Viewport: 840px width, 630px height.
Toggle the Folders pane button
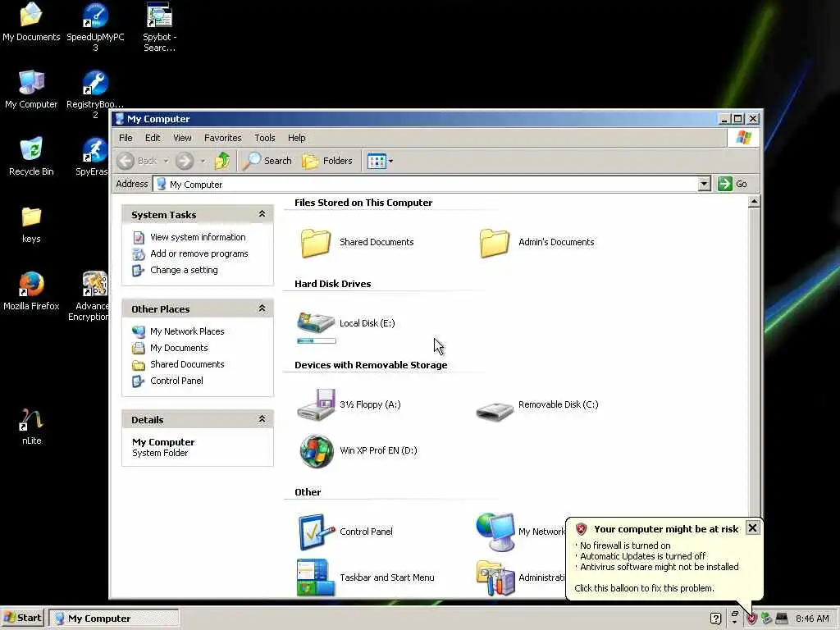[x=326, y=161]
